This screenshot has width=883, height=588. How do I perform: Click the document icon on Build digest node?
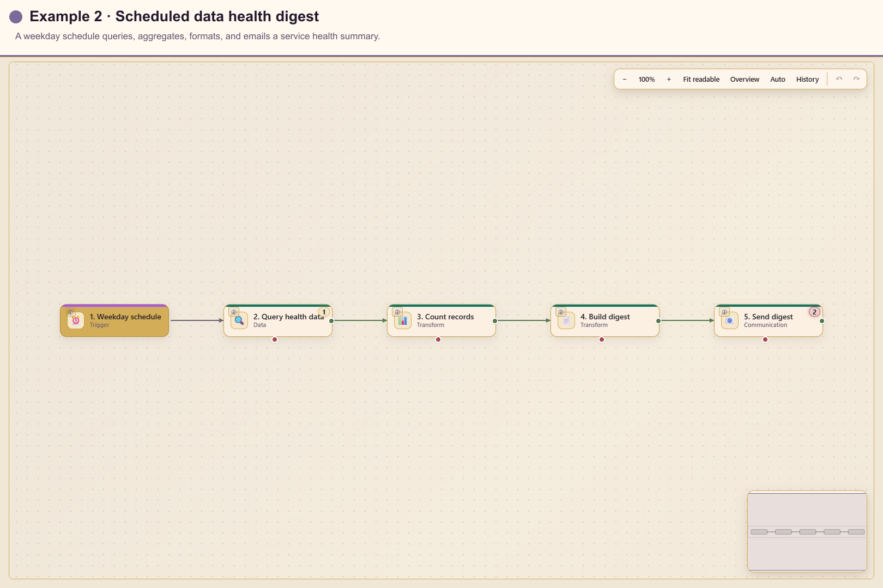click(x=566, y=320)
